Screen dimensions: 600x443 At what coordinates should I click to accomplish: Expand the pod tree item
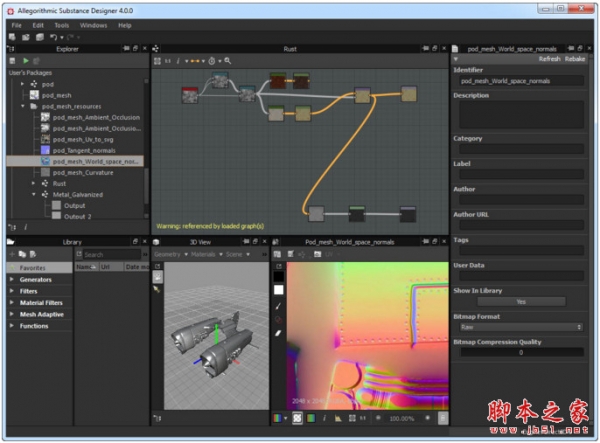tap(22, 84)
